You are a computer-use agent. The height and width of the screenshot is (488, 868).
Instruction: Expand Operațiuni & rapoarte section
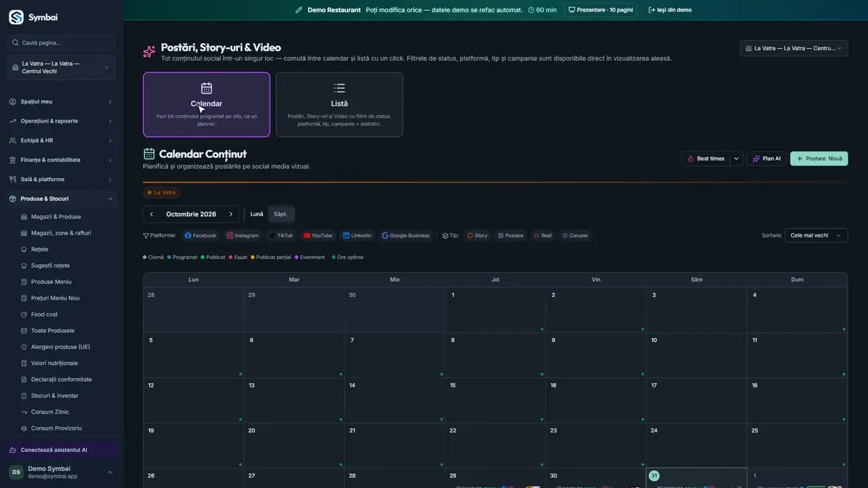(x=61, y=121)
